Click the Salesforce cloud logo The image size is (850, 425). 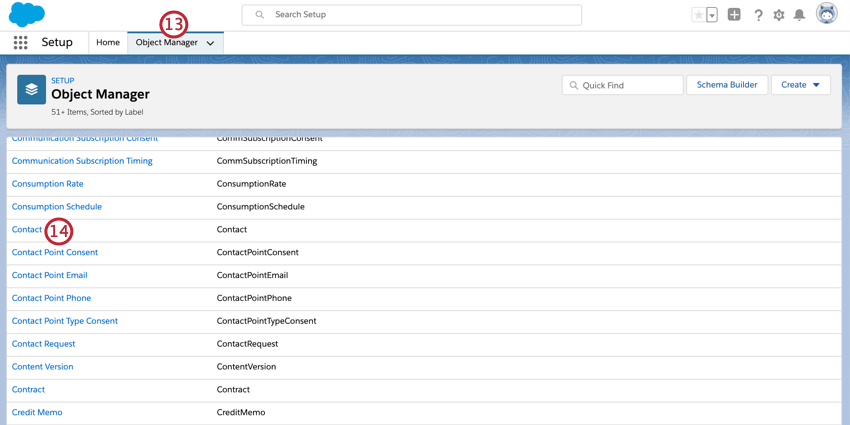point(27,15)
